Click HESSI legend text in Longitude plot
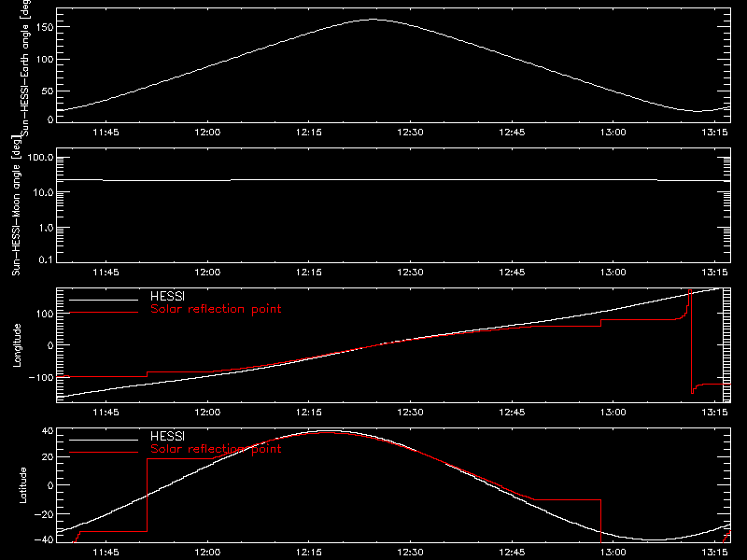This screenshot has width=747, height=560. pos(168,296)
